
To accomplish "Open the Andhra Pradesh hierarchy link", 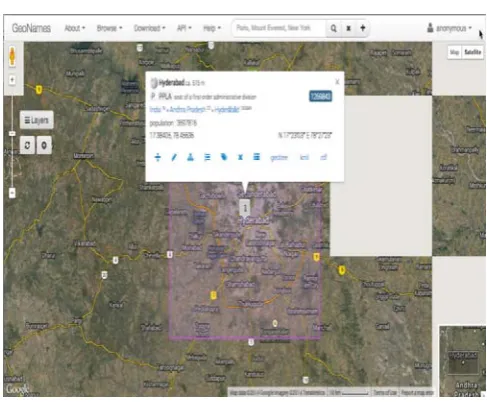I will pos(186,109).
